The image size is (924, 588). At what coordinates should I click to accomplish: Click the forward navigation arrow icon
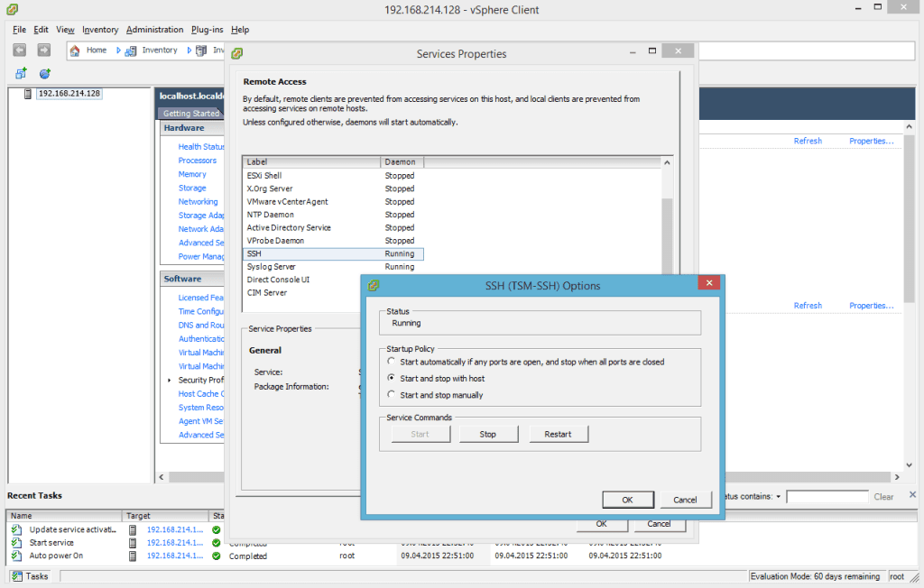coord(43,51)
